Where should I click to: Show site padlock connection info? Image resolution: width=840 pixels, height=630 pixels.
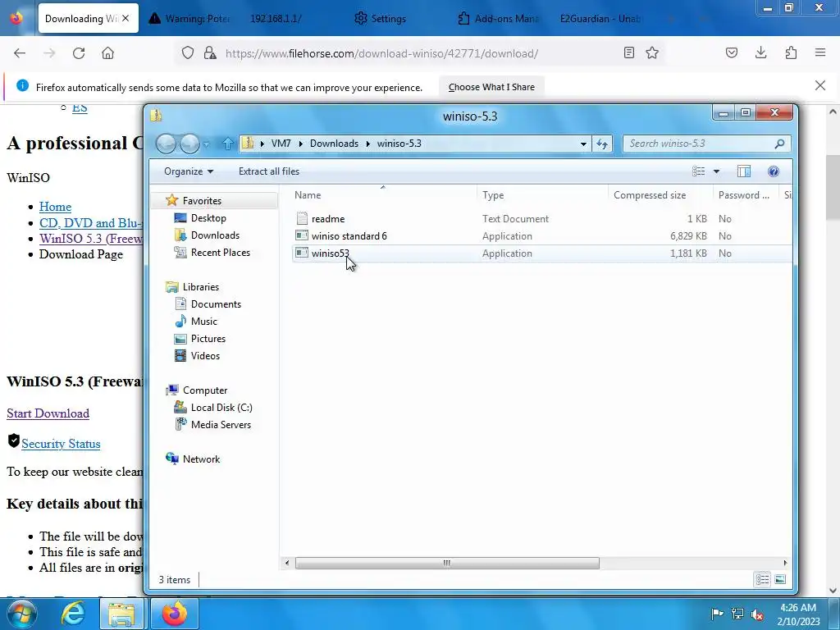pos(210,53)
